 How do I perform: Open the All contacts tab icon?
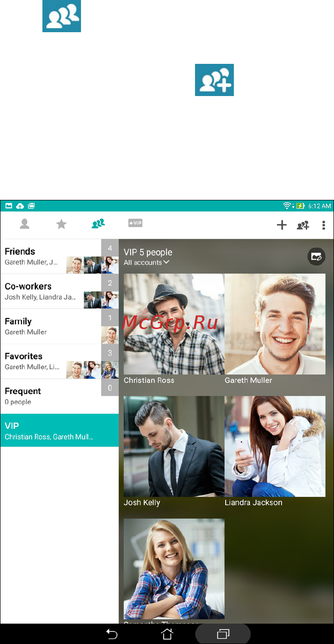pos(24,224)
